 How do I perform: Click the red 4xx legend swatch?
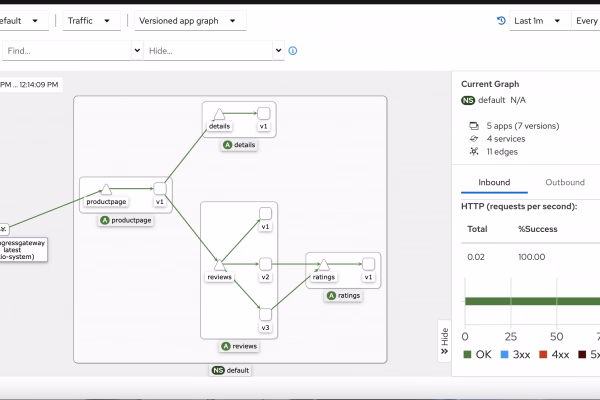tap(543, 354)
